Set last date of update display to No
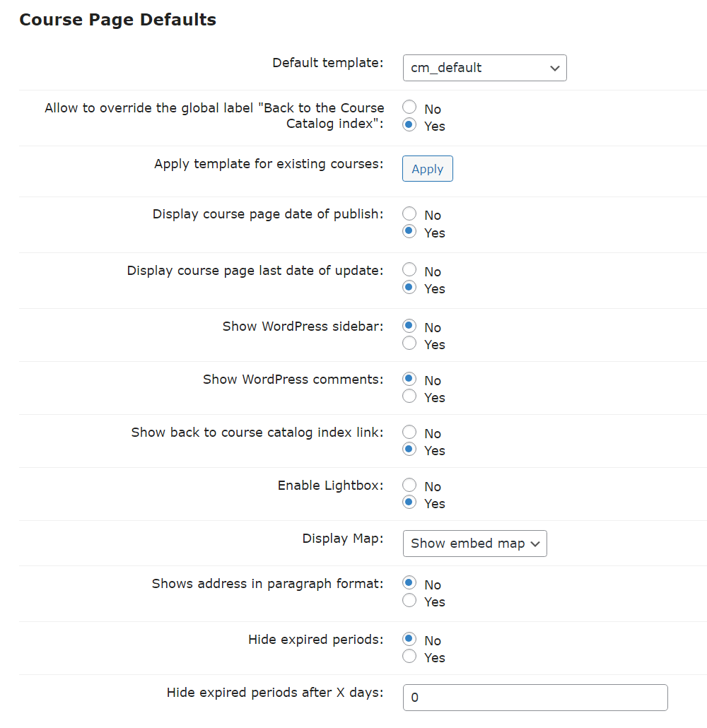 (409, 270)
